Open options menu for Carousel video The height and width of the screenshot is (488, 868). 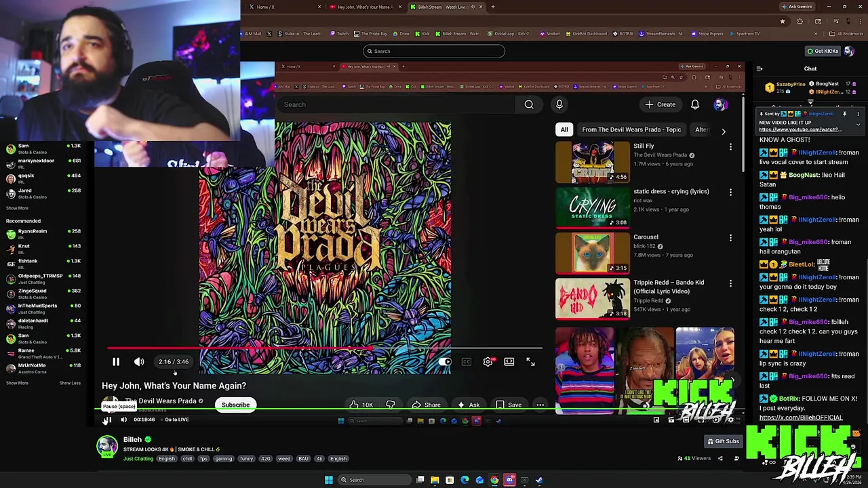coord(730,238)
